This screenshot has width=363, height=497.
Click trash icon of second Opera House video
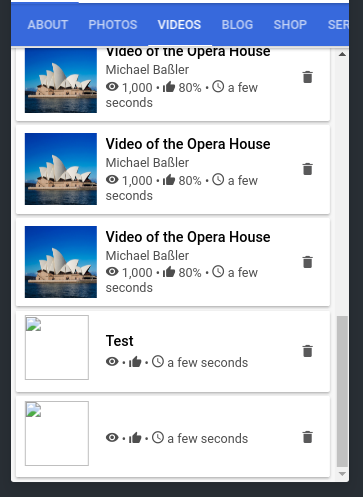pyautogui.click(x=308, y=169)
